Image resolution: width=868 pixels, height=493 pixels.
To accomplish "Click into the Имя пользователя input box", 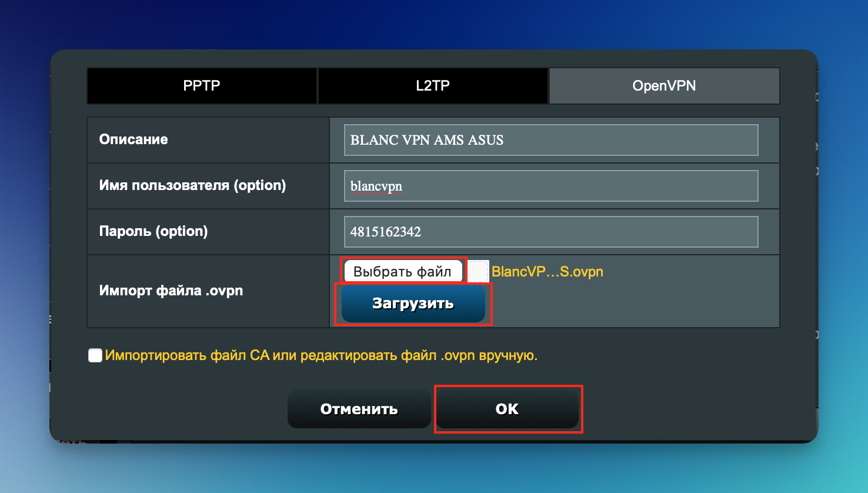I will pos(550,186).
